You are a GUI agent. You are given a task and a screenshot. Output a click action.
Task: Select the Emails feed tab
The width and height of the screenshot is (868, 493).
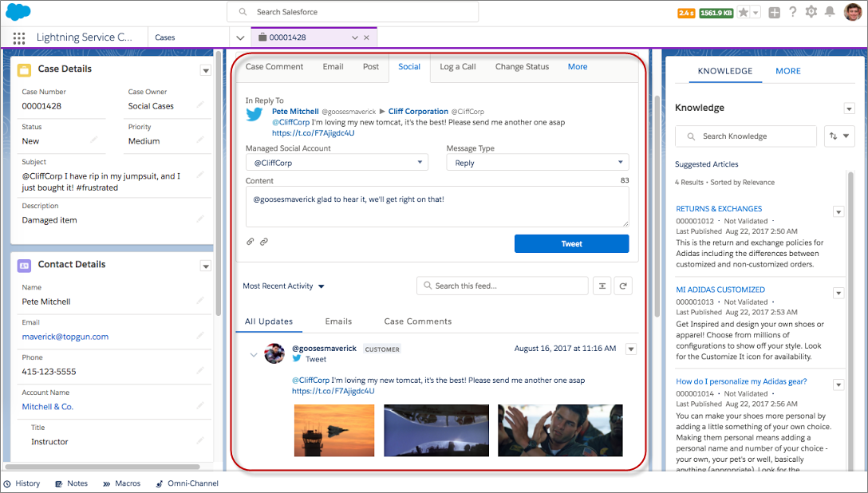tap(338, 321)
